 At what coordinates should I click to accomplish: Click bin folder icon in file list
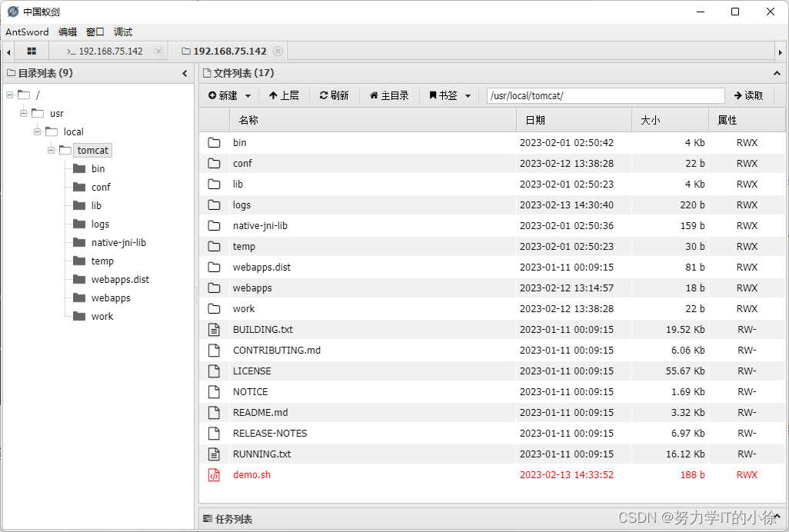214,142
